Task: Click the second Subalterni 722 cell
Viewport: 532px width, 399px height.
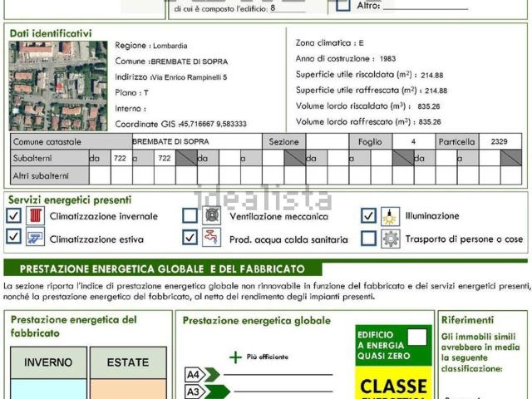Action: click(x=165, y=158)
